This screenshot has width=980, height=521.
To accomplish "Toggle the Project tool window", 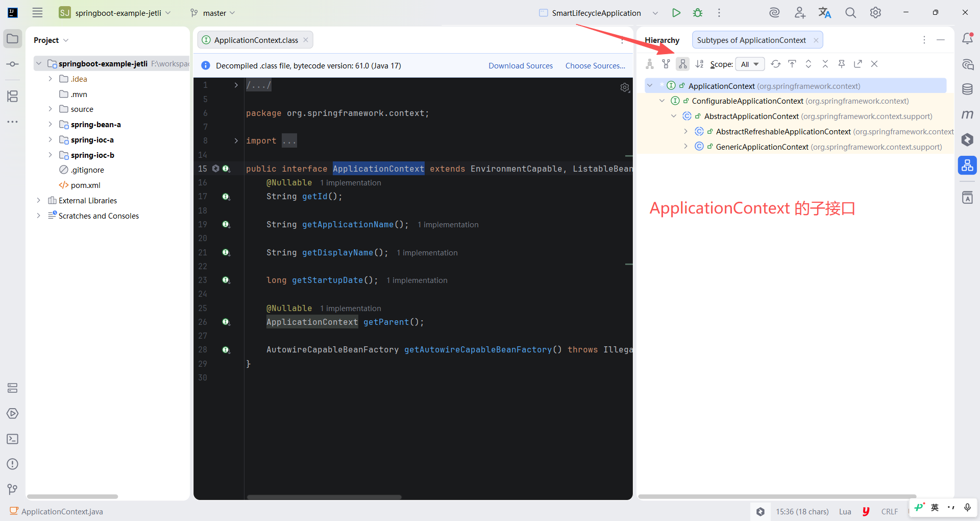I will tap(13, 39).
